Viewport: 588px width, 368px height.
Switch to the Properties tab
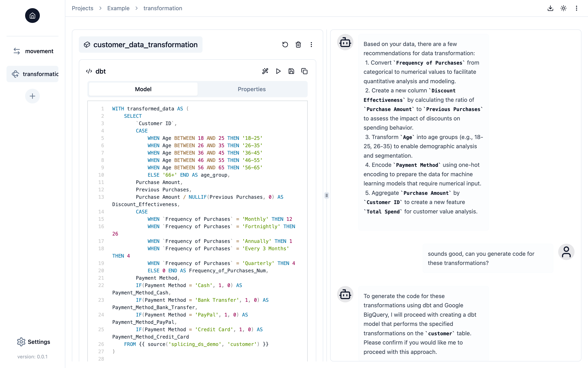click(x=252, y=89)
